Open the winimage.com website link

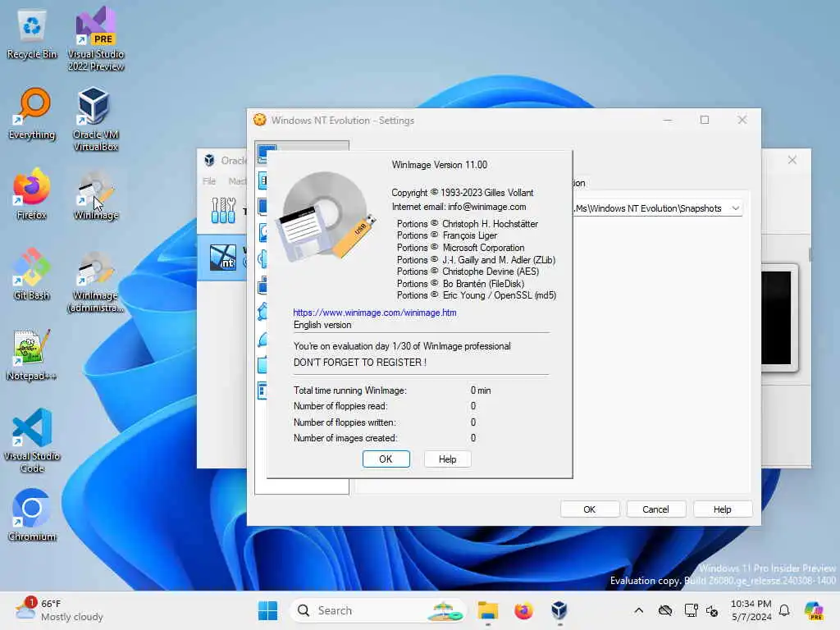375,313
